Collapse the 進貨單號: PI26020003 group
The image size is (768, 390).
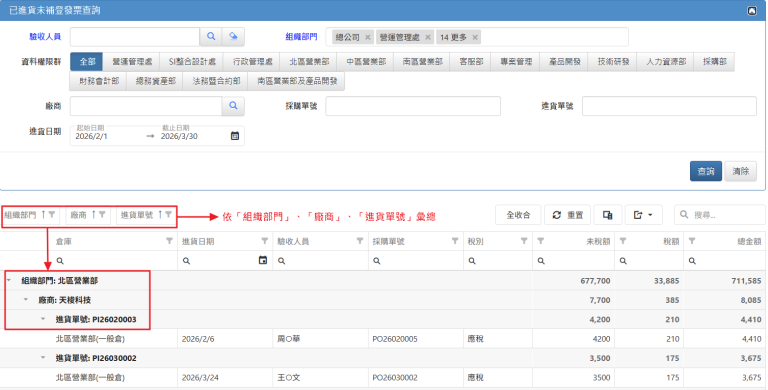pyautogui.click(x=43, y=319)
